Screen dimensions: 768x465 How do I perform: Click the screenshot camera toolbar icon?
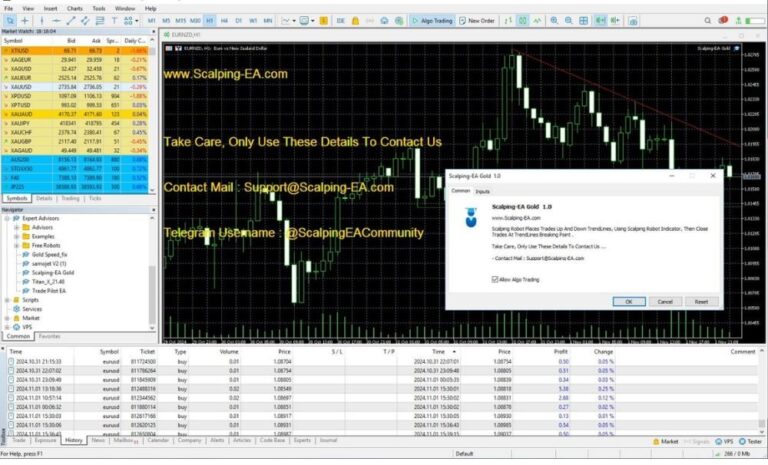[x=633, y=21]
